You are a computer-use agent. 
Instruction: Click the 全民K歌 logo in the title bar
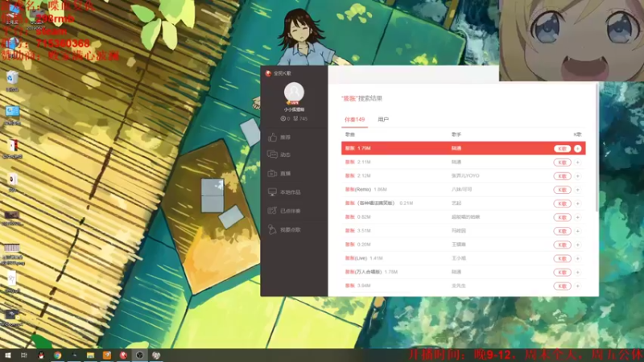point(268,73)
